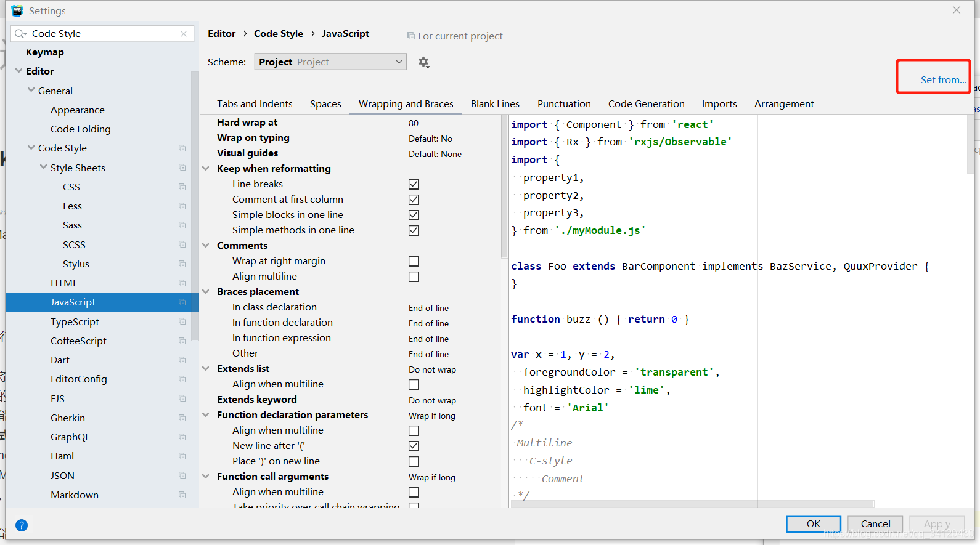The width and height of the screenshot is (980, 545).
Task: Click project-level icon beside Less row
Action: pos(182,206)
